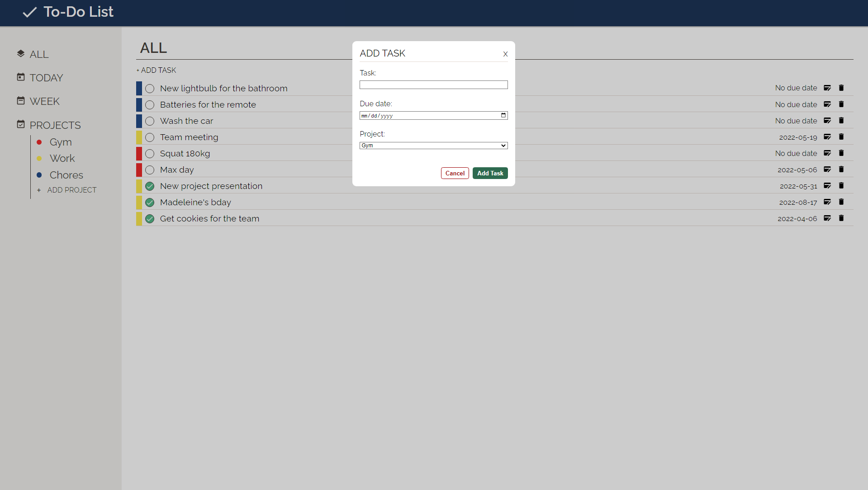Open the TODAY view in sidebar
Image resolution: width=868 pixels, height=490 pixels.
40,78
